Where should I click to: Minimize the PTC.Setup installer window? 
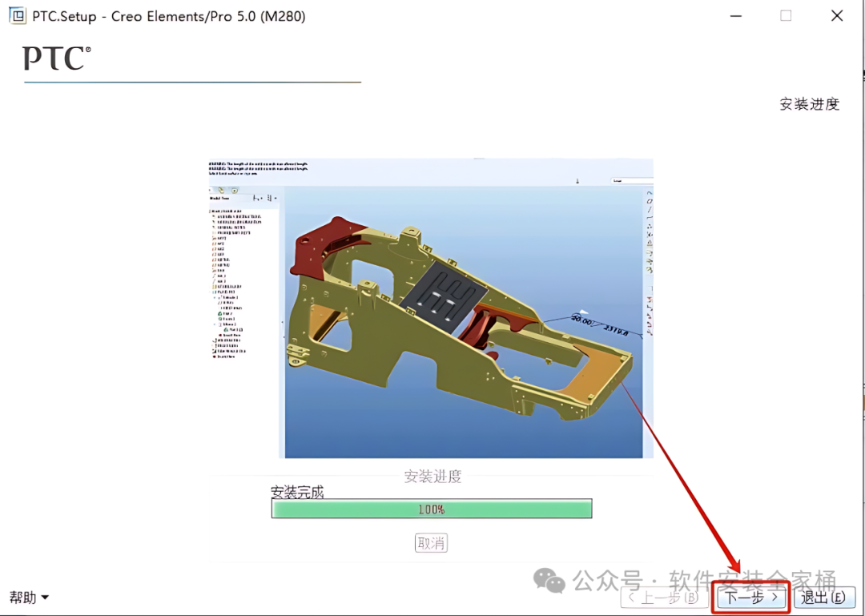[x=736, y=16]
